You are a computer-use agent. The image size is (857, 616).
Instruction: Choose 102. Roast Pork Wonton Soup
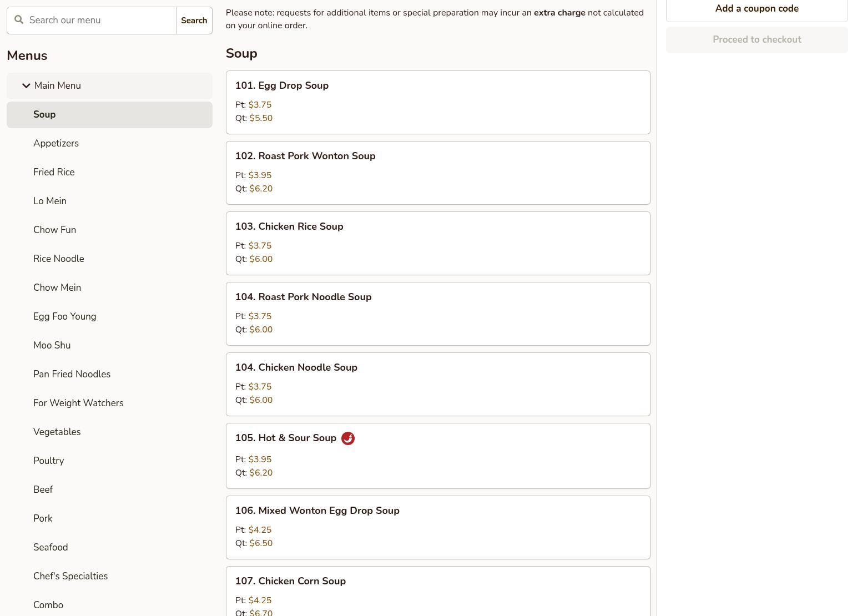coord(437,173)
